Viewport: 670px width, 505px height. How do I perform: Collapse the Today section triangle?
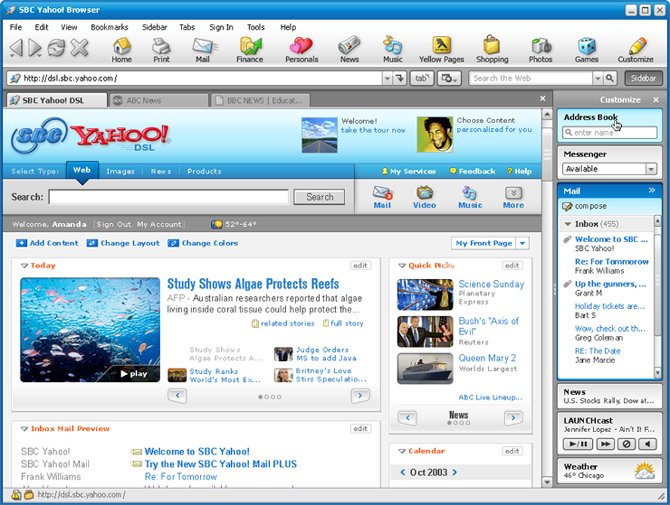(24, 266)
